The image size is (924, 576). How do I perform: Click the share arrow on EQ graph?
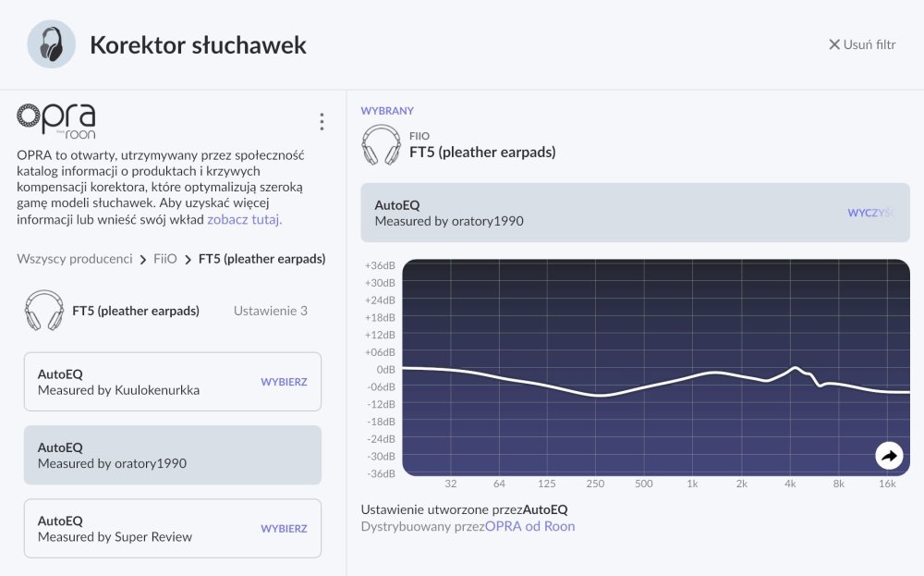(x=889, y=455)
